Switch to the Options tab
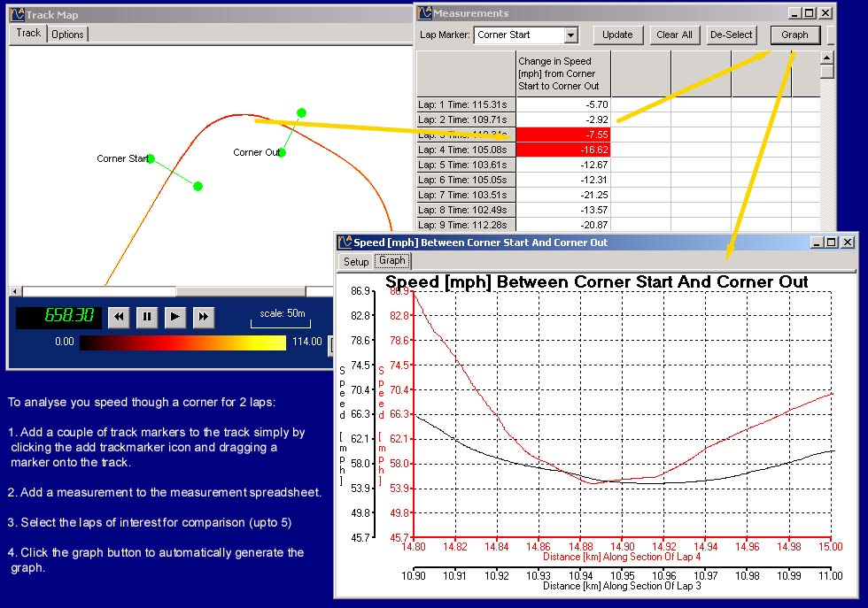This screenshot has width=868, height=608. (67, 35)
